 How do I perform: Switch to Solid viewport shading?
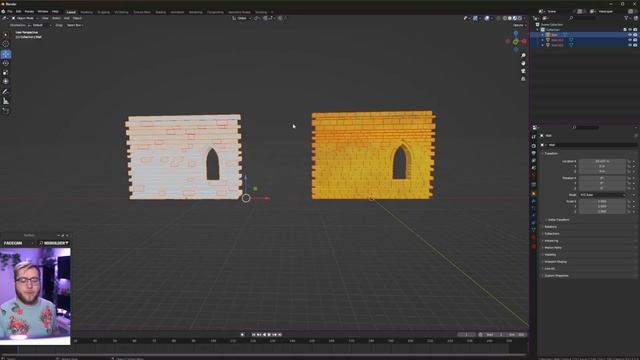point(510,18)
